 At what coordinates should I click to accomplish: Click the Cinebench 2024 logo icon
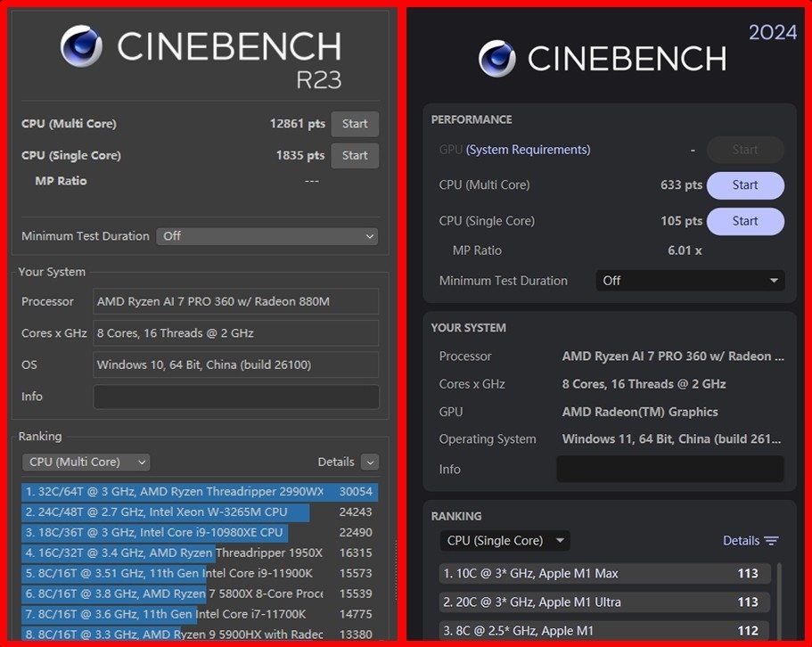pyautogui.click(x=497, y=59)
